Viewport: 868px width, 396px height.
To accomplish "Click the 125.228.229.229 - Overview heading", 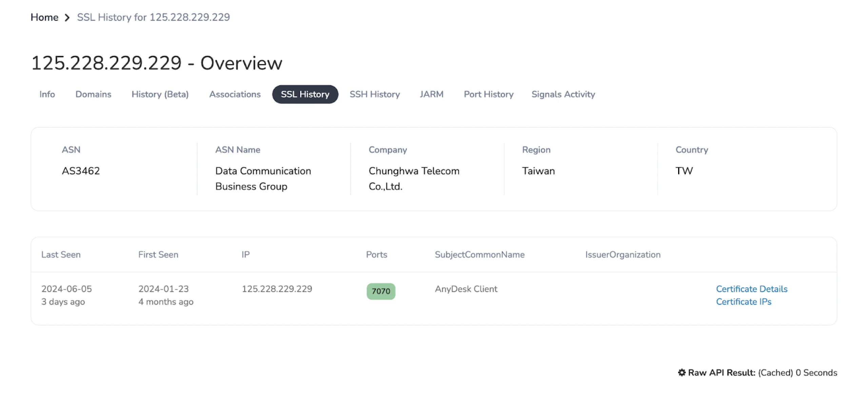I will tap(157, 63).
